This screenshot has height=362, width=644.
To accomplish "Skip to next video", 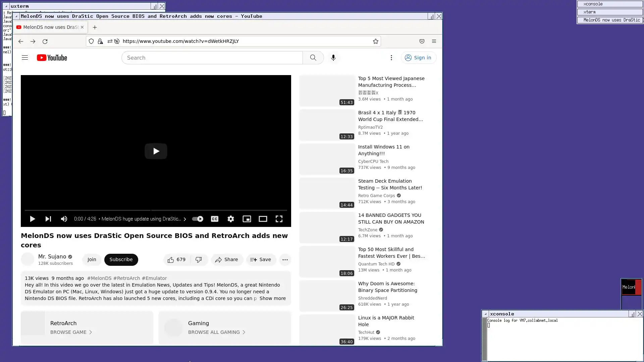I will pyautogui.click(x=48, y=219).
